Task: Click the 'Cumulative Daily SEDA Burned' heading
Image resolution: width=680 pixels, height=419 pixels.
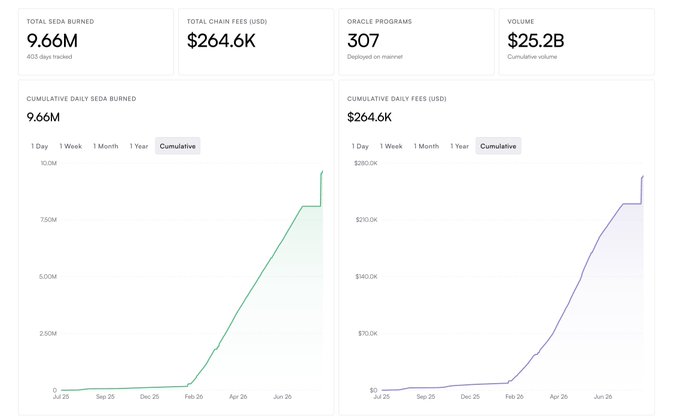Action: click(x=81, y=99)
